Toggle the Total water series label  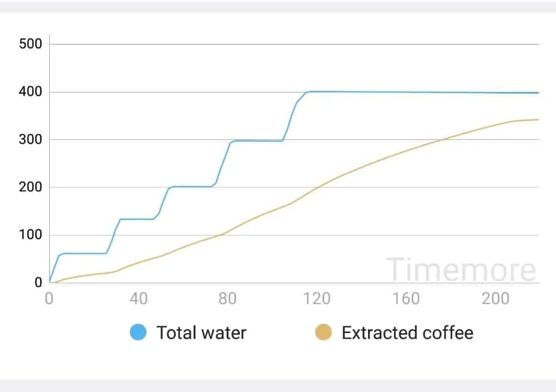coord(201,332)
